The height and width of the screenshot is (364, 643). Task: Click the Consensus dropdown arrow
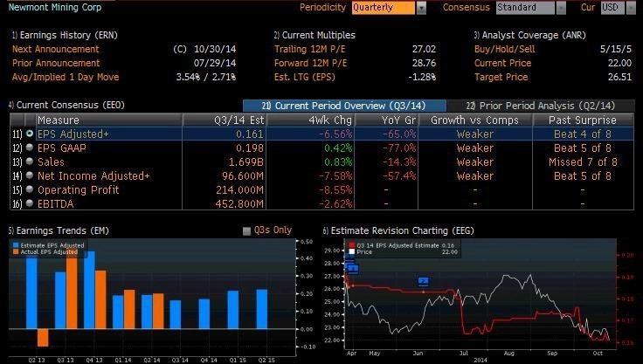click(x=561, y=7)
